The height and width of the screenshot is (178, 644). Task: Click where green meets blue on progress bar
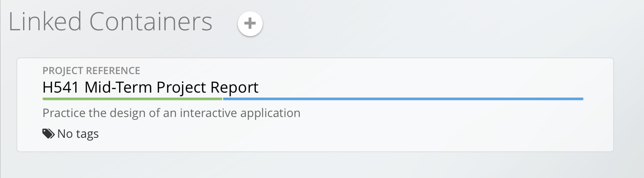(223, 98)
